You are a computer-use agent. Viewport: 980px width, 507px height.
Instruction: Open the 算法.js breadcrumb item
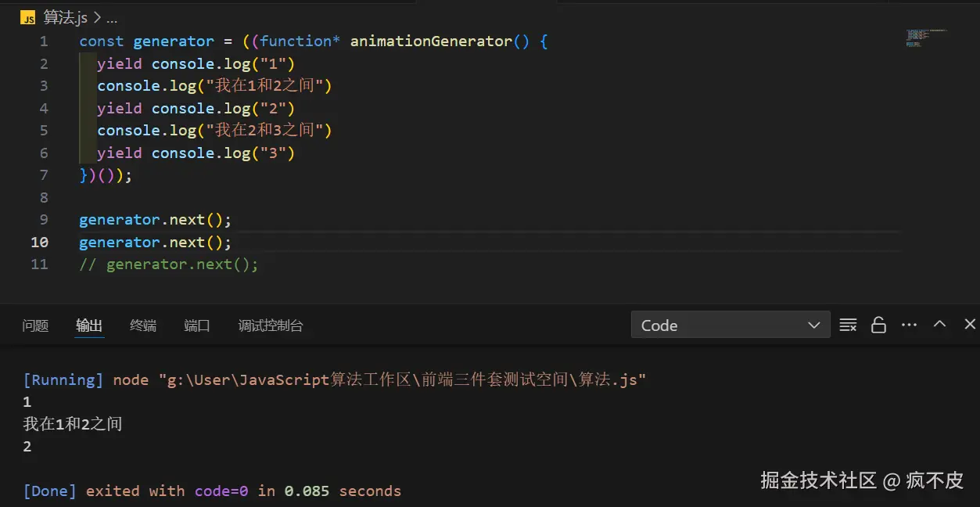(x=65, y=17)
